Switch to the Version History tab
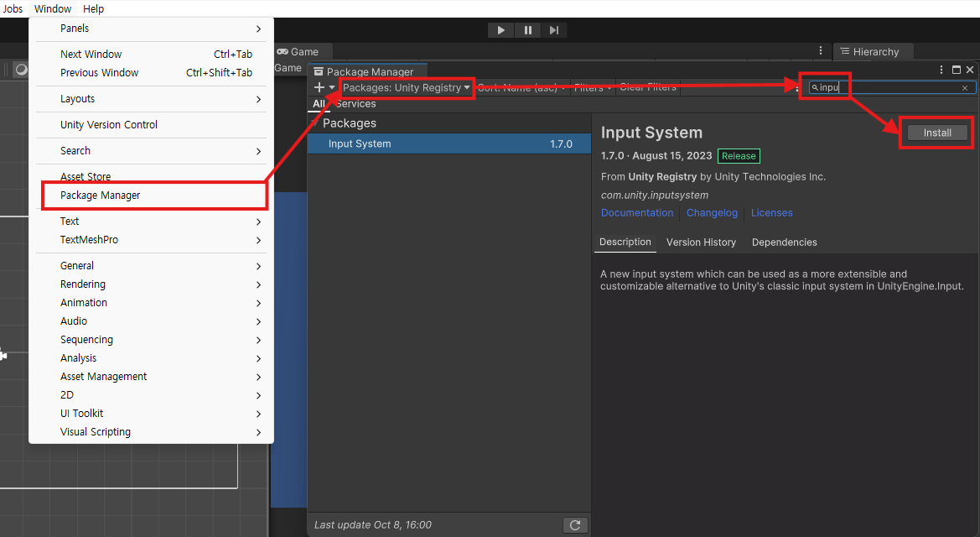Image resolution: width=980 pixels, height=537 pixels. (701, 242)
